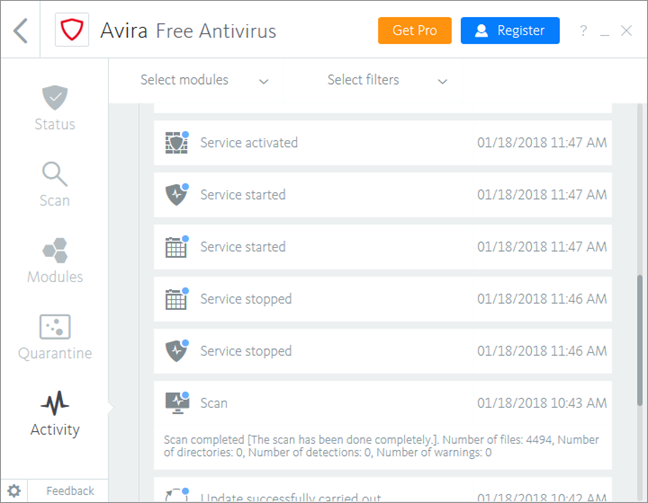Click timestamp of Service activated entry
Image resolution: width=648 pixels, height=503 pixels.
542,143
